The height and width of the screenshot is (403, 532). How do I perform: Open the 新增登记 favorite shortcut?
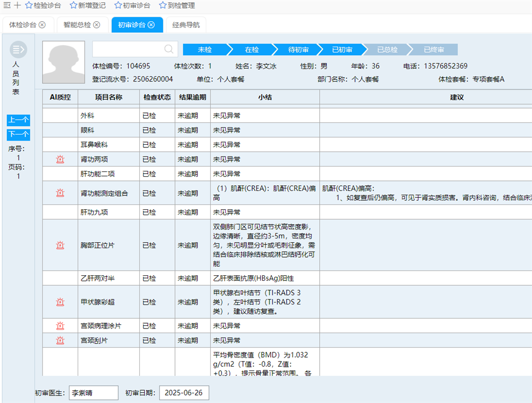[87, 5]
